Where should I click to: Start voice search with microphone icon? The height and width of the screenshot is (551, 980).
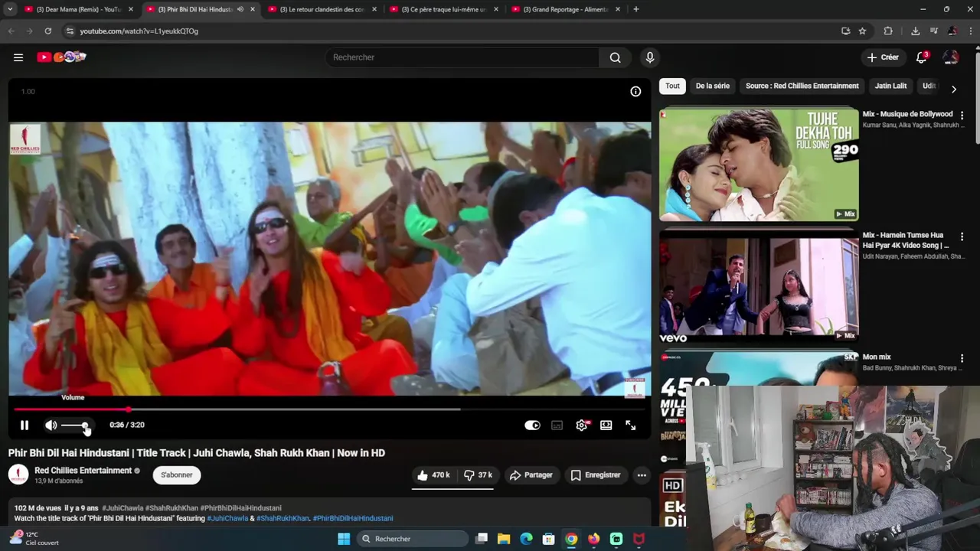click(x=650, y=57)
